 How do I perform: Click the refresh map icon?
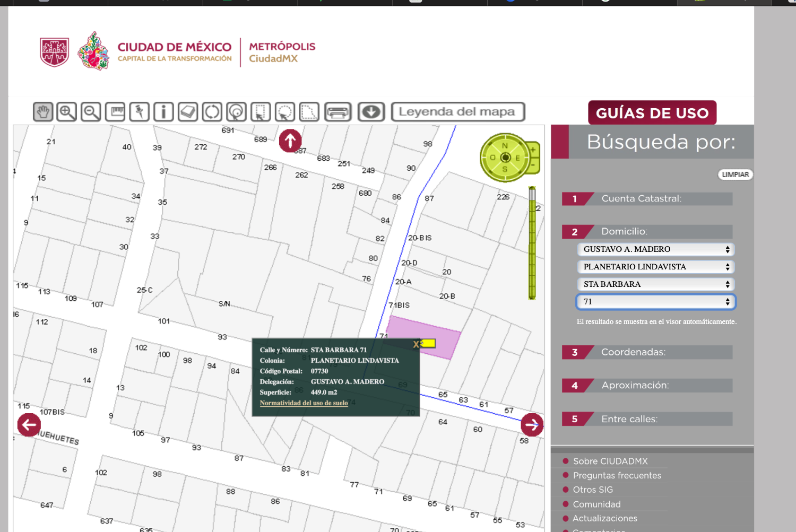212,112
